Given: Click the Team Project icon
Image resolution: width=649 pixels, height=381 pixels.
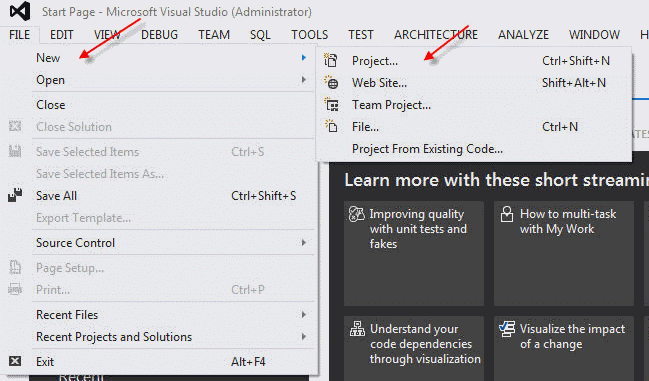Looking at the screenshot, I should pyautogui.click(x=331, y=105).
